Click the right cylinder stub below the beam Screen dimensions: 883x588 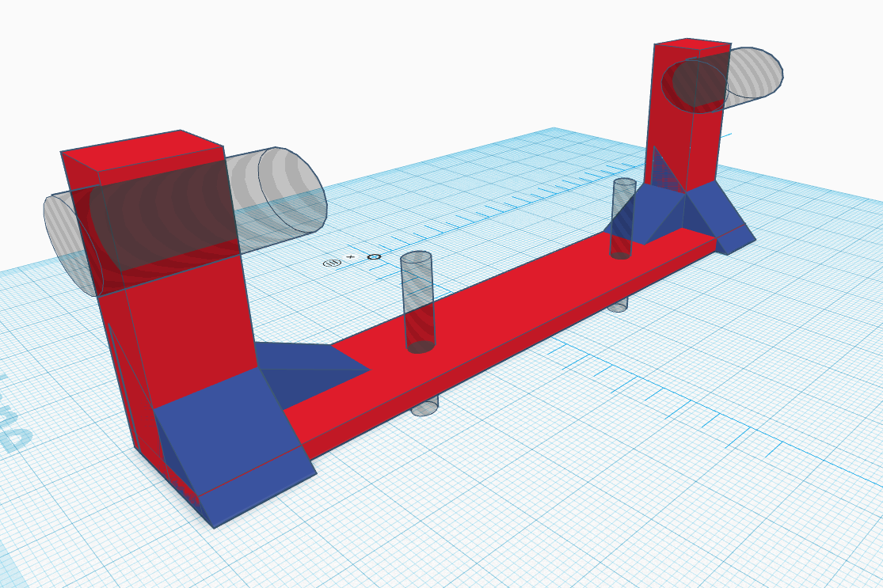[x=618, y=306]
